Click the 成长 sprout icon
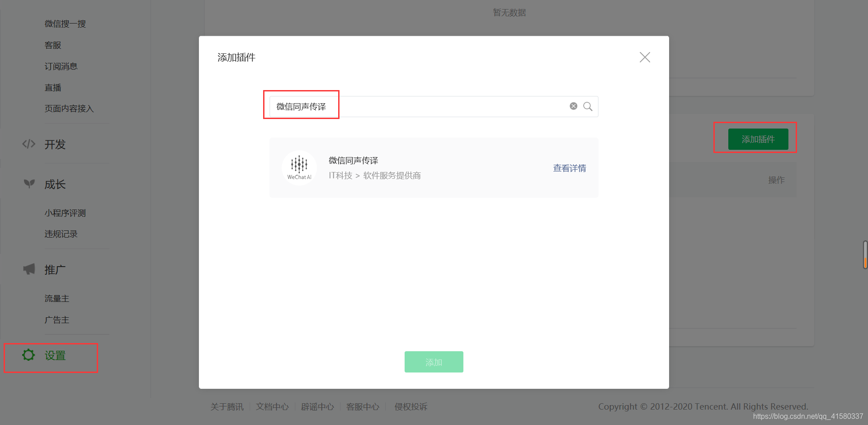The image size is (868, 425). pyautogui.click(x=29, y=183)
